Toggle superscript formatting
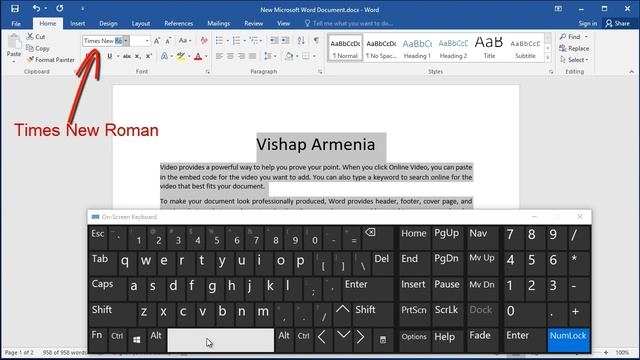The image size is (640, 360). (x=149, y=56)
